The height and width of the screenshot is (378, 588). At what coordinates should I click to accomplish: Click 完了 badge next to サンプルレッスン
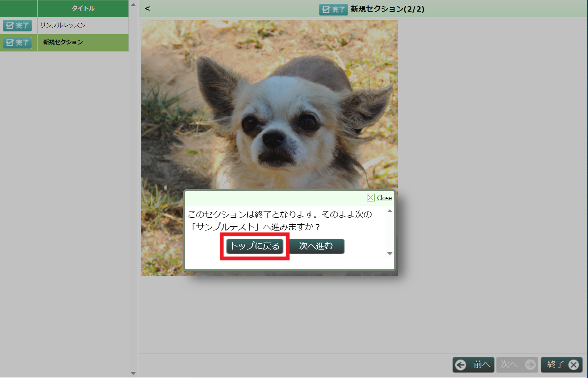(x=17, y=26)
